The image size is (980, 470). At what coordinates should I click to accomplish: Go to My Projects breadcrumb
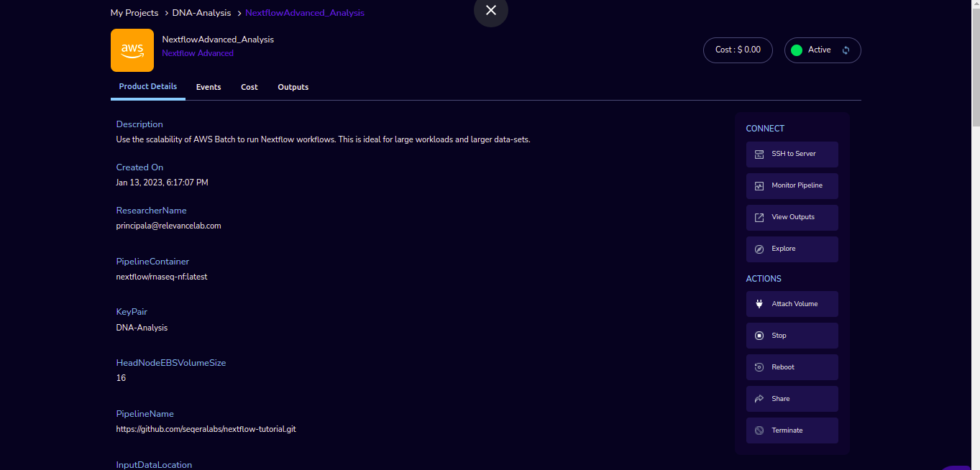pos(134,13)
